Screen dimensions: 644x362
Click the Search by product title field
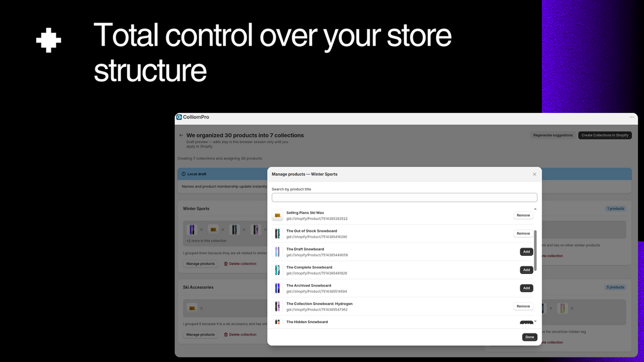click(x=405, y=198)
